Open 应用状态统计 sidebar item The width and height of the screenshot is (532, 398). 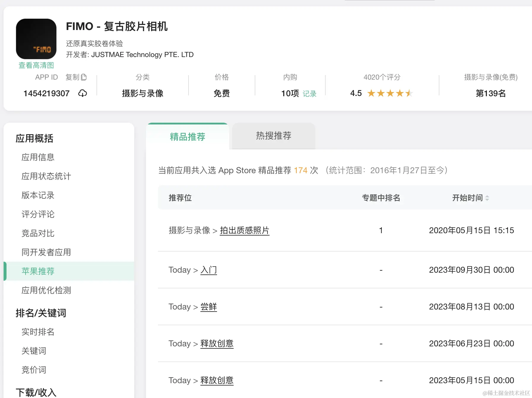[46, 176]
